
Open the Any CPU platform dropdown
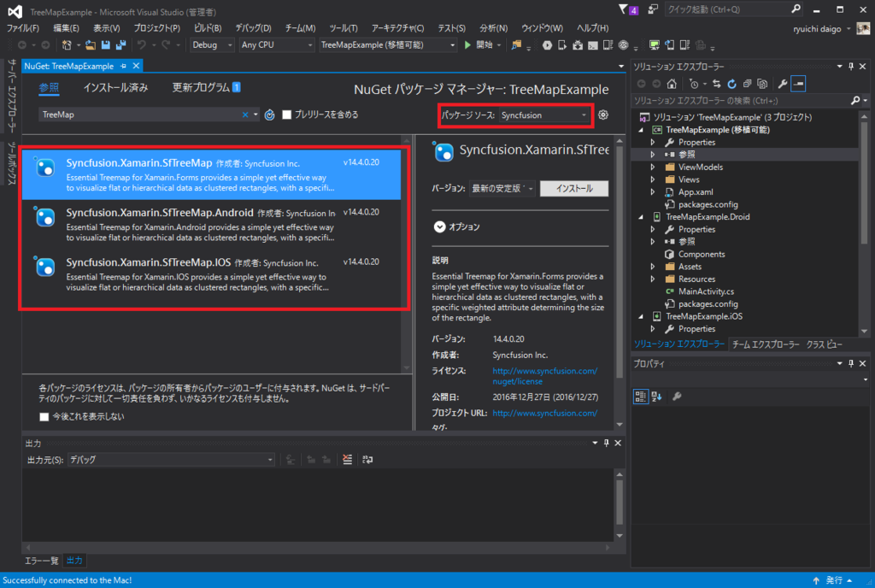coord(277,45)
